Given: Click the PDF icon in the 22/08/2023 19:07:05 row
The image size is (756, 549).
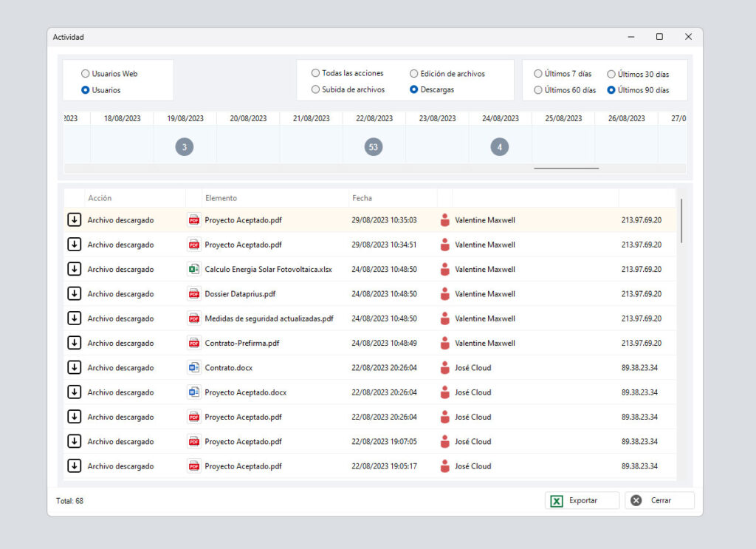Looking at the screenshot, I should 194,441.
